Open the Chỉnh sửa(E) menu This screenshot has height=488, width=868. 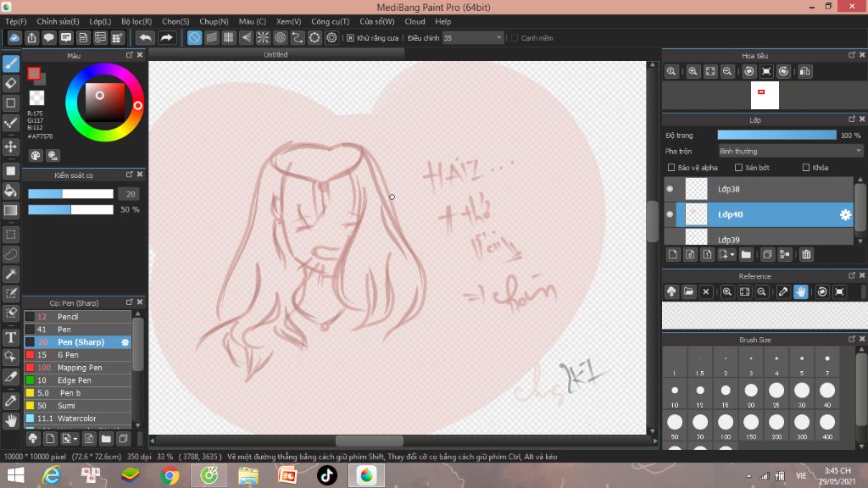point(58,21)
